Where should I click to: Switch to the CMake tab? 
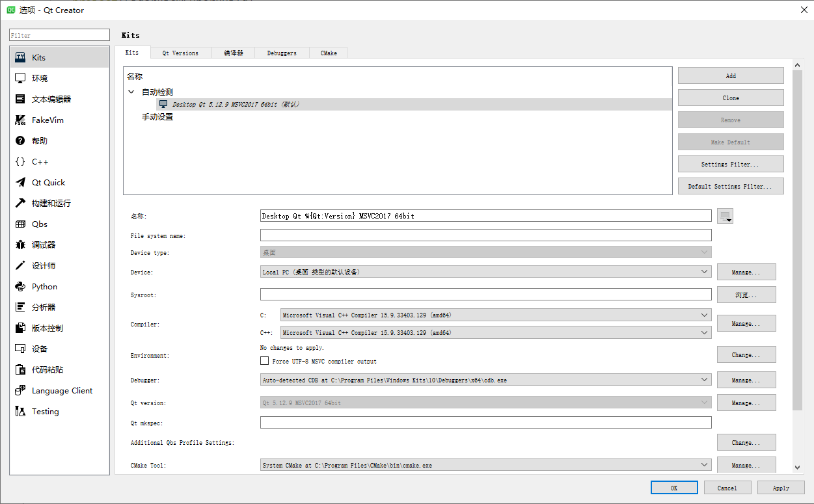[x=329, y=53]
